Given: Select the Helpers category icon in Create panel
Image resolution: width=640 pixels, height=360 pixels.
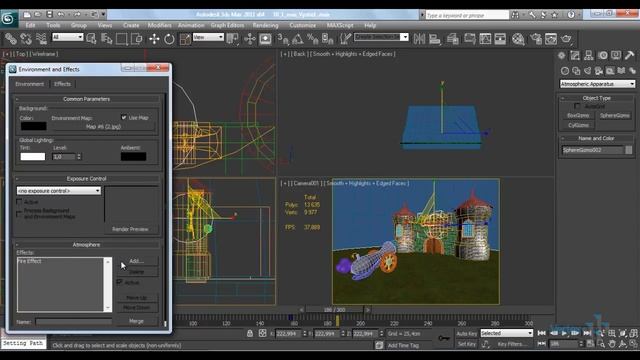Looking at the screenshot, I should [610, 71].
